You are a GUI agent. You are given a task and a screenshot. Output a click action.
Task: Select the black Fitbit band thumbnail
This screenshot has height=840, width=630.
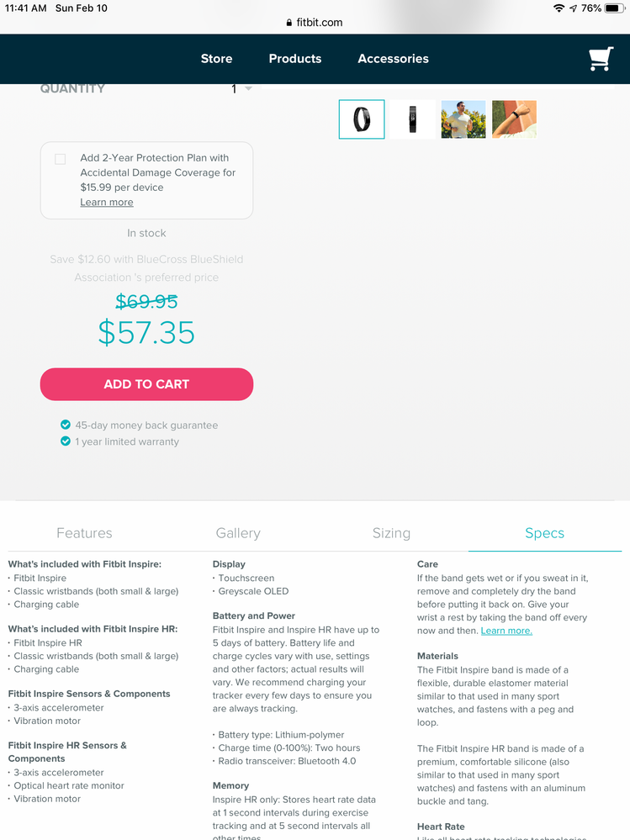(x=362, y=119)
